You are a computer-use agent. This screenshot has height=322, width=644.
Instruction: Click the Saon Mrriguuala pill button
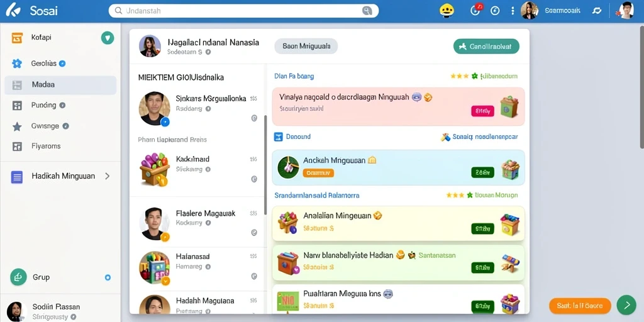pos(306,47)
